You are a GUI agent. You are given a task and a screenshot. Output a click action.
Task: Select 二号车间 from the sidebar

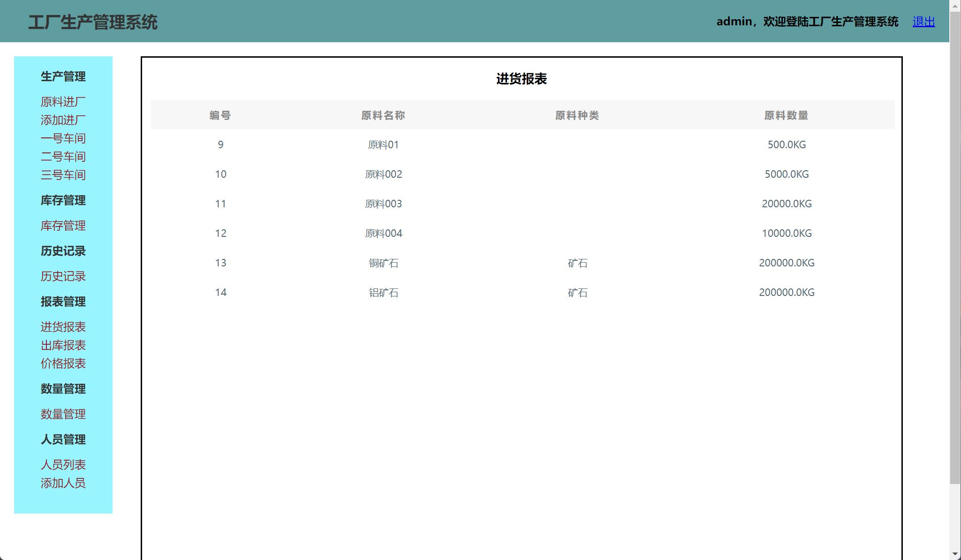pos(63,156)
